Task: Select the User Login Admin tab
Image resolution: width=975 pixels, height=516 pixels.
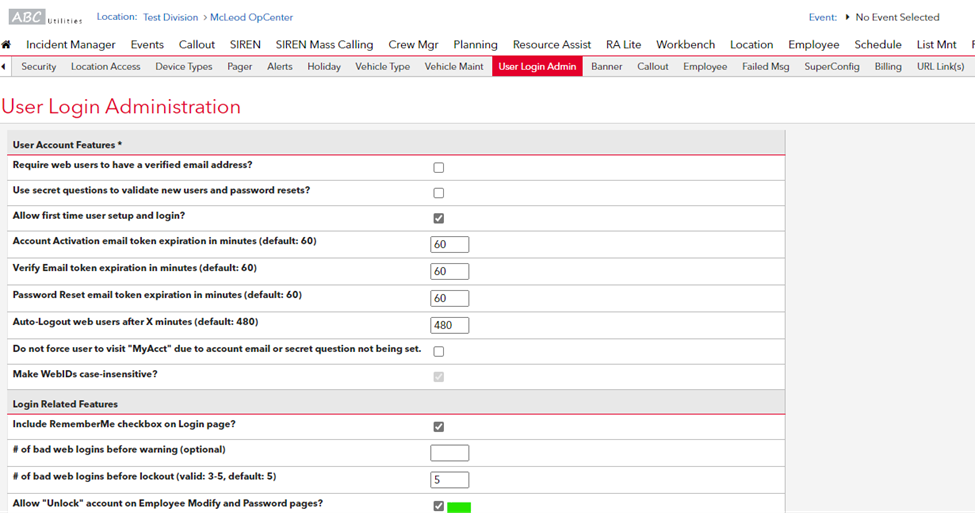Action: pos(537,67)
